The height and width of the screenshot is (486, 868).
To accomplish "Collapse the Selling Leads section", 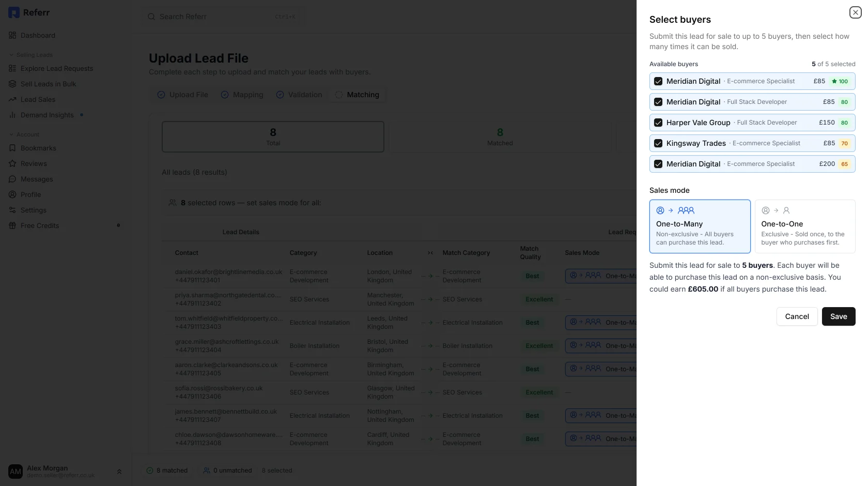I will point(31,55).
